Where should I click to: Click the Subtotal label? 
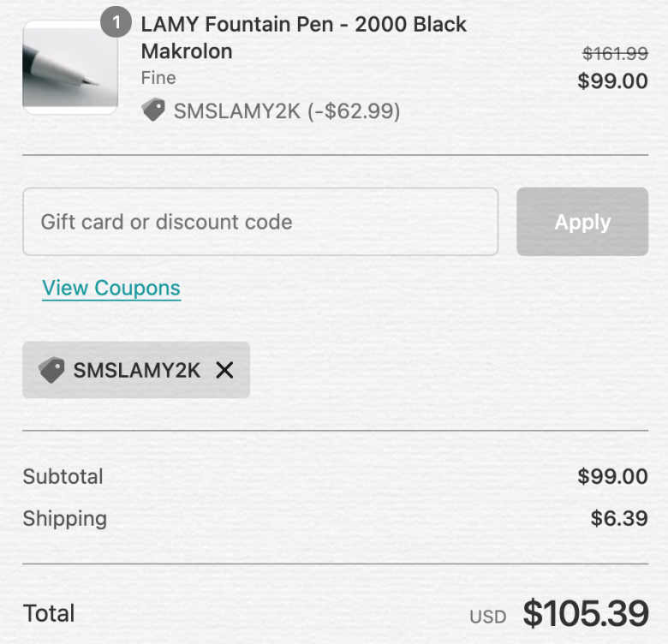[x=63, y=476]
